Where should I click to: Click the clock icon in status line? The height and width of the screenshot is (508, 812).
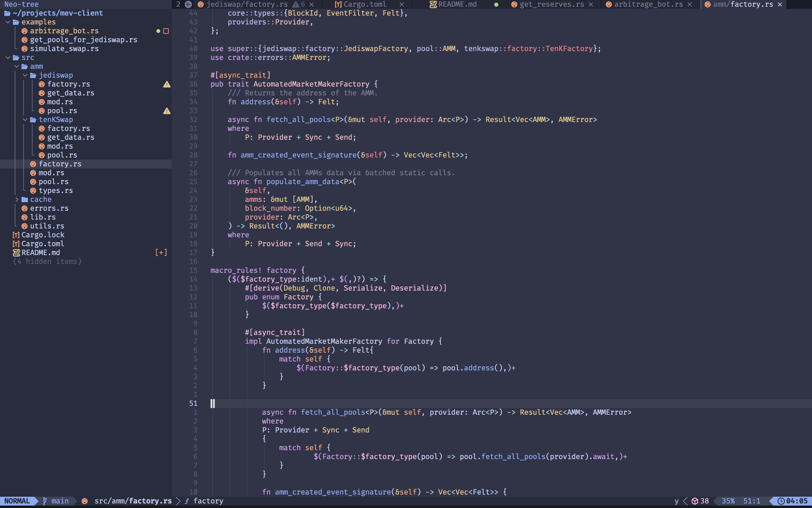pyautogui.click(x=781, y=501)
